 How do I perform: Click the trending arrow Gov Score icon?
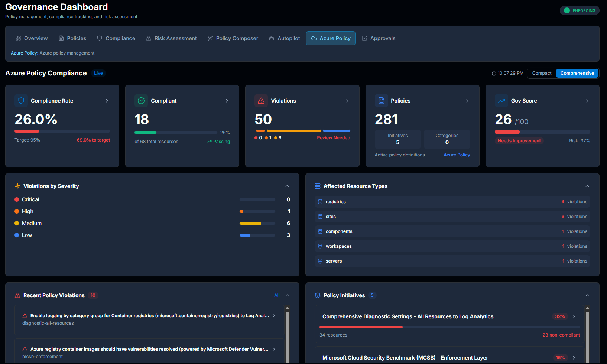click(x=501, y=101)
